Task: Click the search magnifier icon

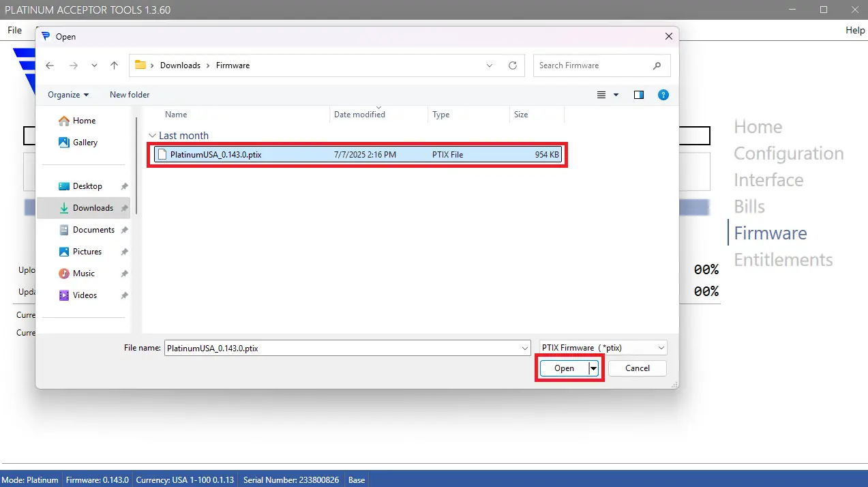Action: click(657, 65)
